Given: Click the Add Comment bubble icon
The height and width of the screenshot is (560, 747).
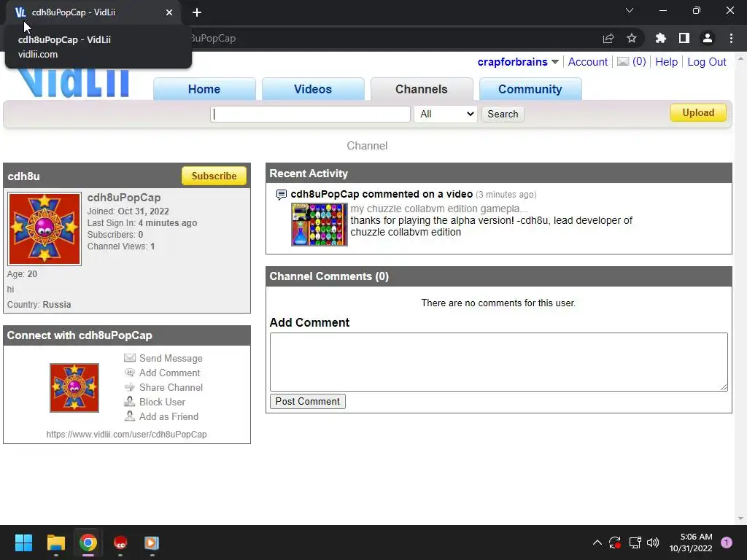Looking at the screenshot, I should click(x=130, y=373).
